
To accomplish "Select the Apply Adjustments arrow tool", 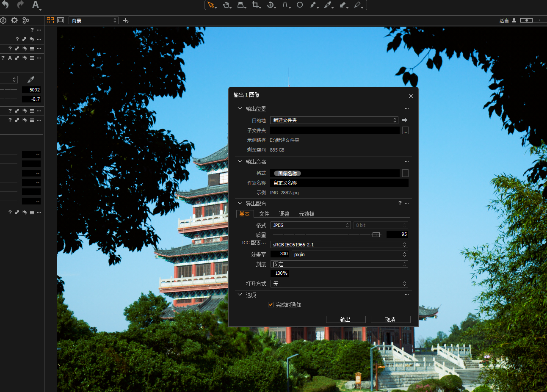I will click(343, 5).
